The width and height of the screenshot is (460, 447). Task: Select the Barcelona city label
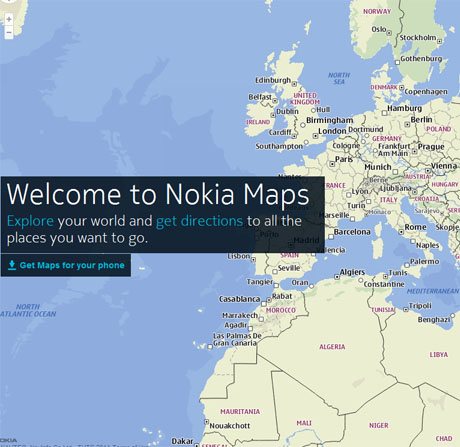352,232
